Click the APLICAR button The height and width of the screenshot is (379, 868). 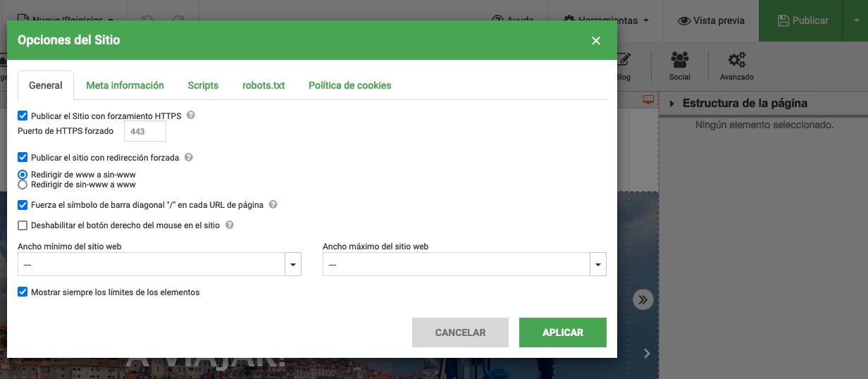point(562,333)
